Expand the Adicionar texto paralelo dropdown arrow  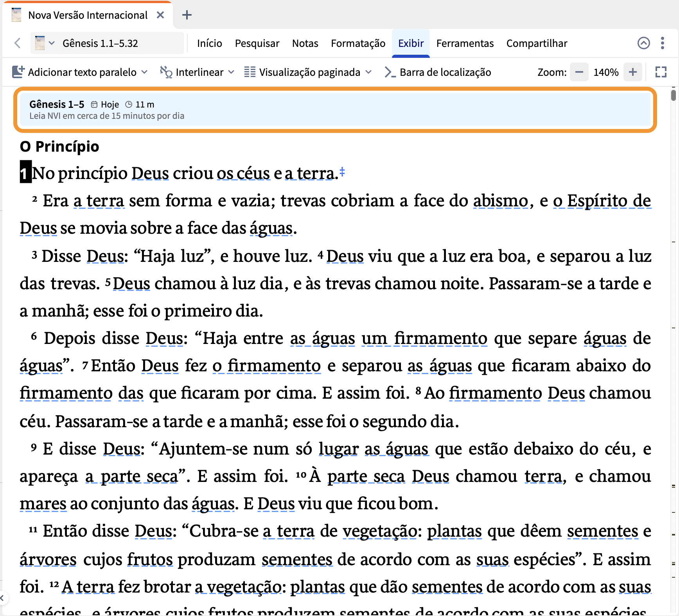click(x=144, y=72)
